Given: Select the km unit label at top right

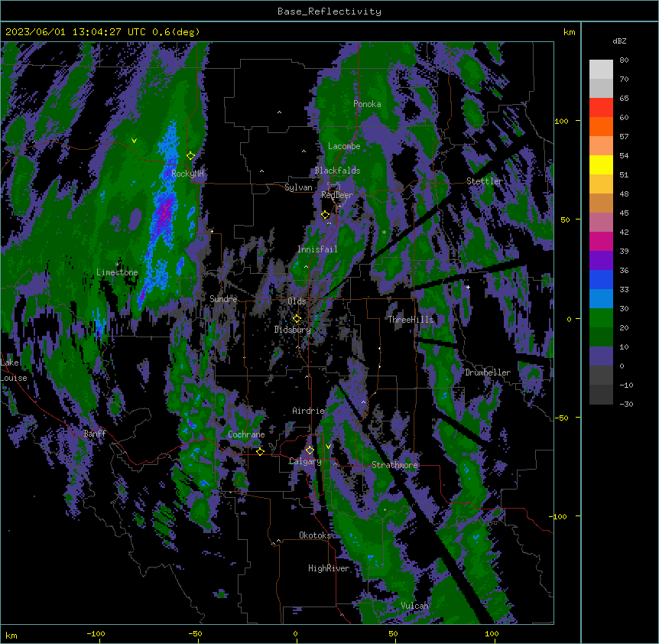Looking at the screenshot, I should (569, 32).
